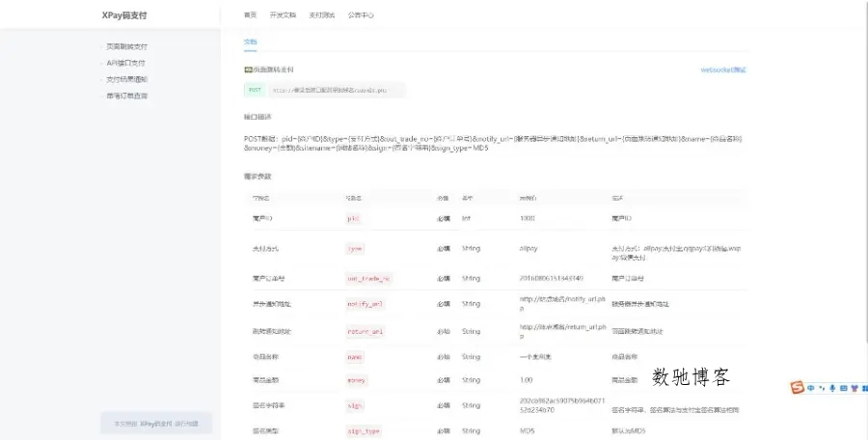Viewport: 868px width, 440px height.
Task: Click the example sign hash 202cb962ac59075b964b07152d234b70
Action: point(562,405)
